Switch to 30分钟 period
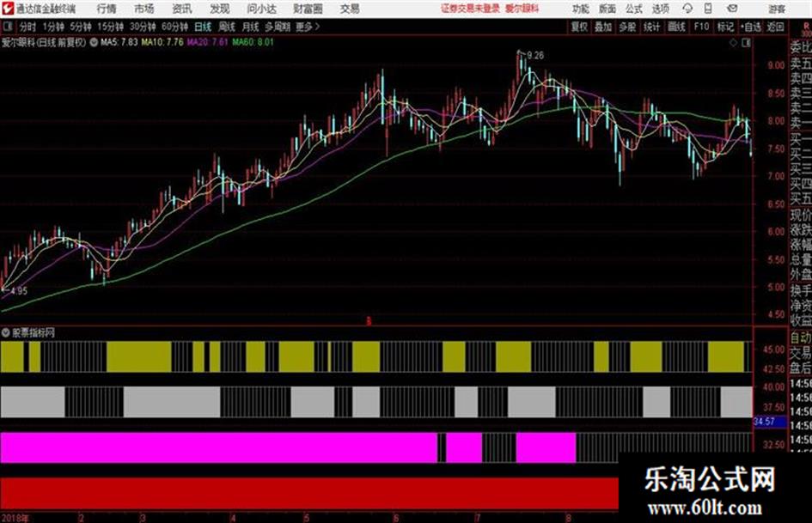812x523 pixels. tap(143, 27)
